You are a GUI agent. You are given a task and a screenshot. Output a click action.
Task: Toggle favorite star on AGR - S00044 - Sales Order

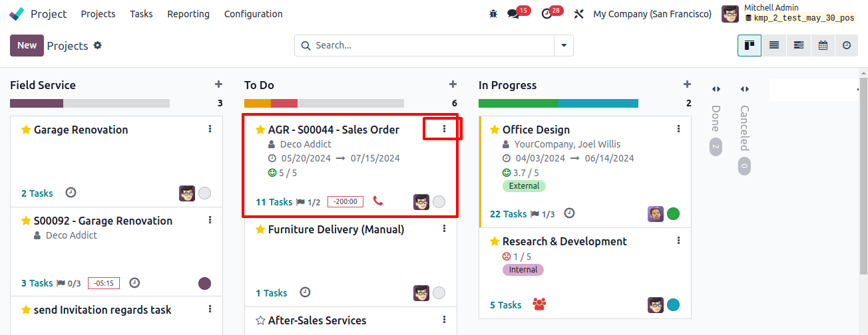click(260, 130)
